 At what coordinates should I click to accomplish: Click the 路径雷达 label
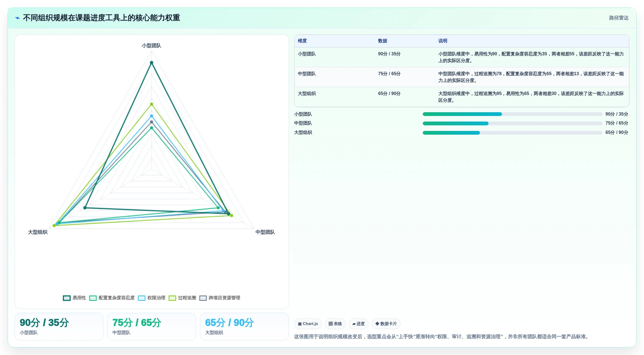619,18
